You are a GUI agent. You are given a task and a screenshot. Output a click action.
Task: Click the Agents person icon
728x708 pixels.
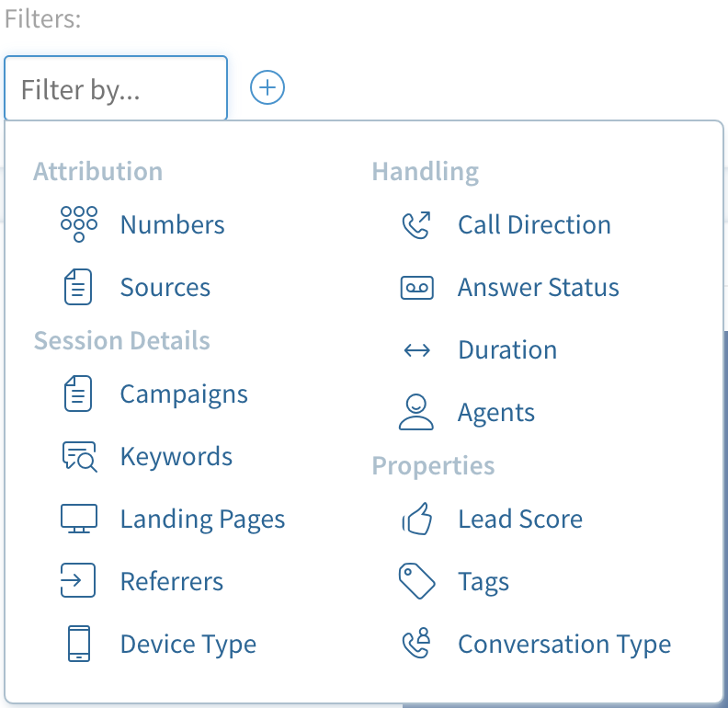click(x=416, y=412)
